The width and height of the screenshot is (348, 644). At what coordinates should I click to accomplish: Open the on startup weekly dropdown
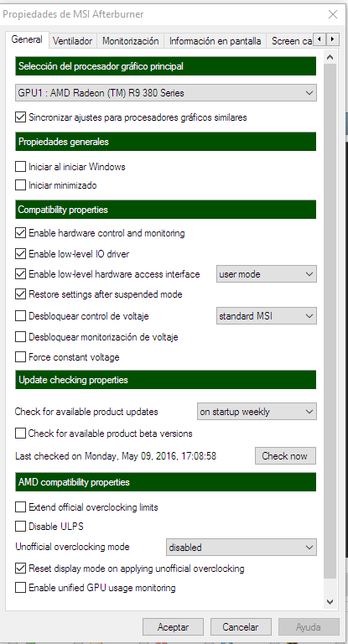click(x=257, y=412)
